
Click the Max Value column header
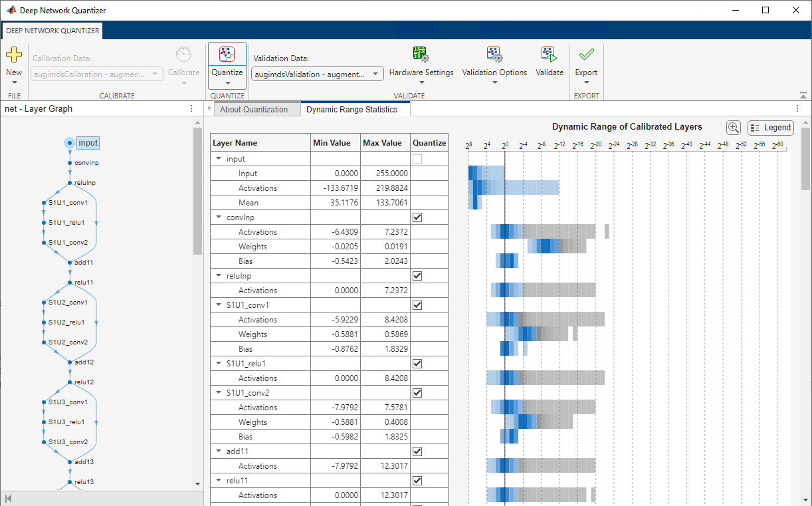tap(382, 143)
